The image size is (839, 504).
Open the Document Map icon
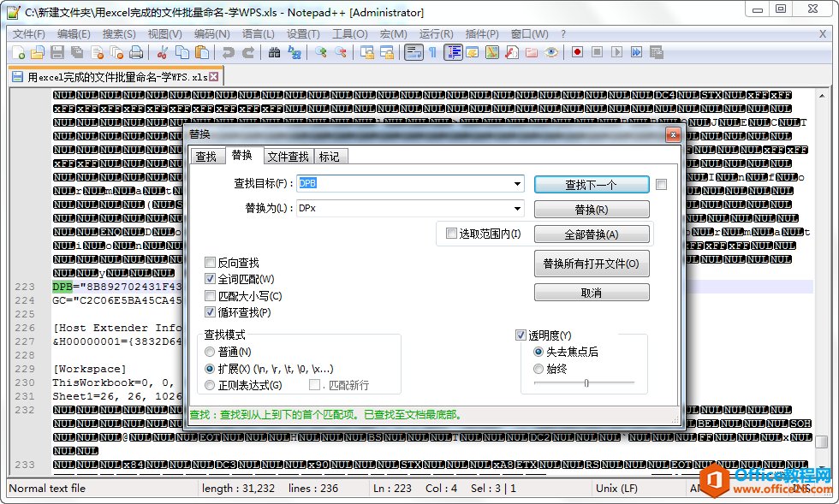(492, 52)
